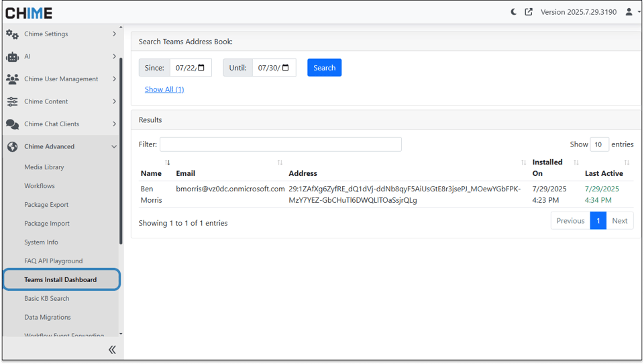Sort results by Last Active column arrows
The width and height of the screenshot is (644, 364).
pos(627,163)
